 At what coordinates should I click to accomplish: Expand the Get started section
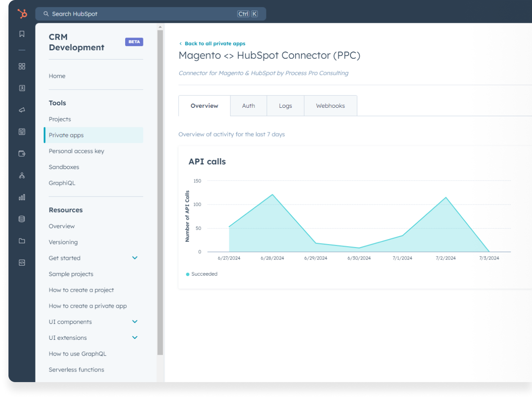[135, 258]
